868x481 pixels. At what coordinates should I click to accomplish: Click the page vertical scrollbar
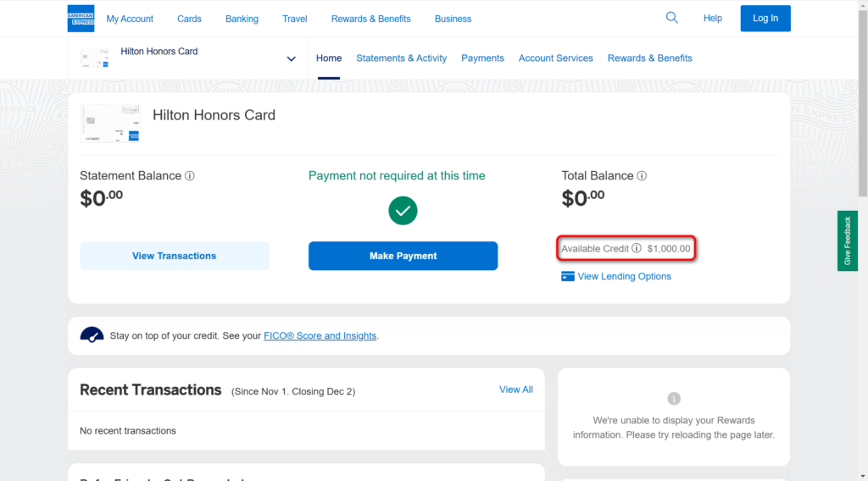pos(862,240)
